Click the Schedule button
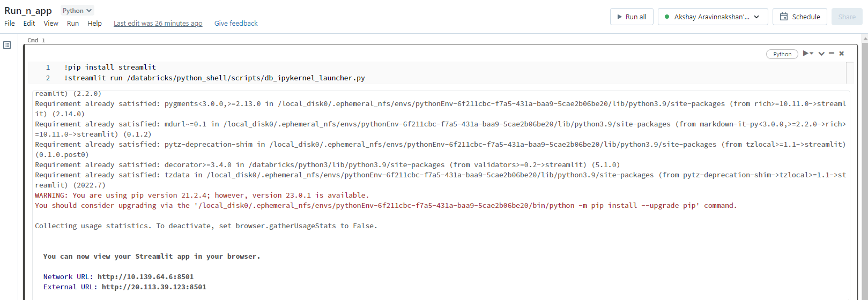The height and width of the screenshot is (300, 868). [x=799, y=17]
